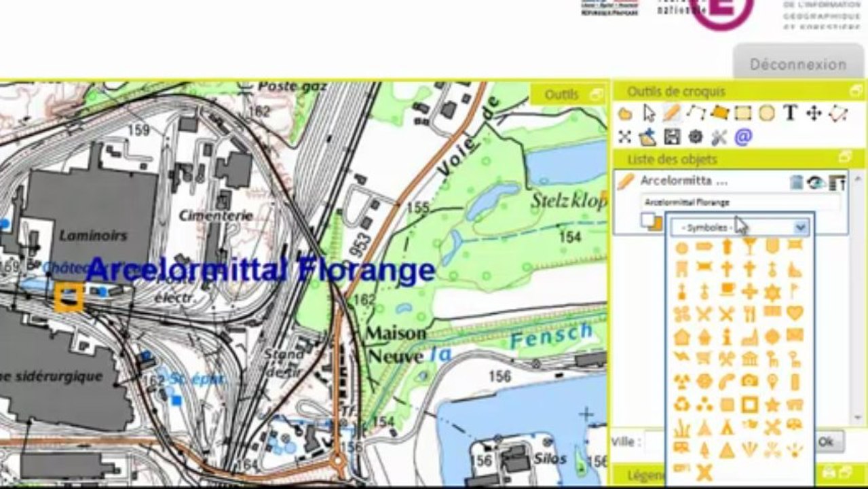
Task: Choose the information i symbol
Action: tap(727, 336)
